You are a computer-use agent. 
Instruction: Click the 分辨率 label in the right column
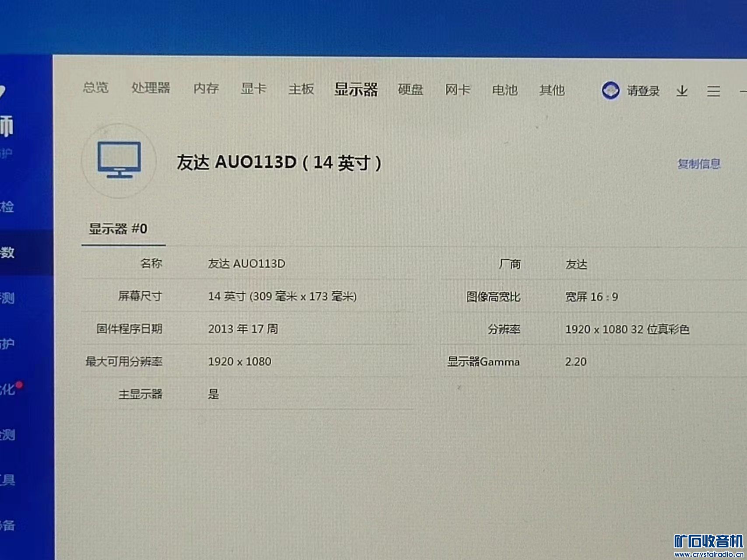[504, 329]
